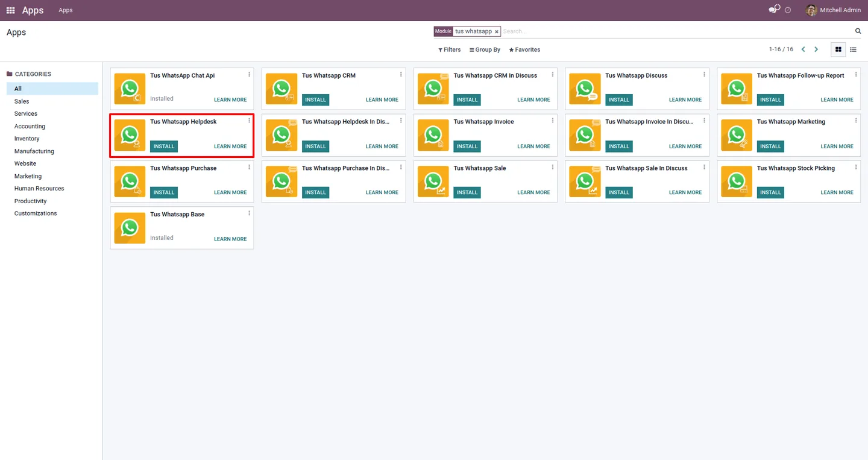Select the Website category
The width and height of the screenshot is (868, 460).
pos(52,163)
